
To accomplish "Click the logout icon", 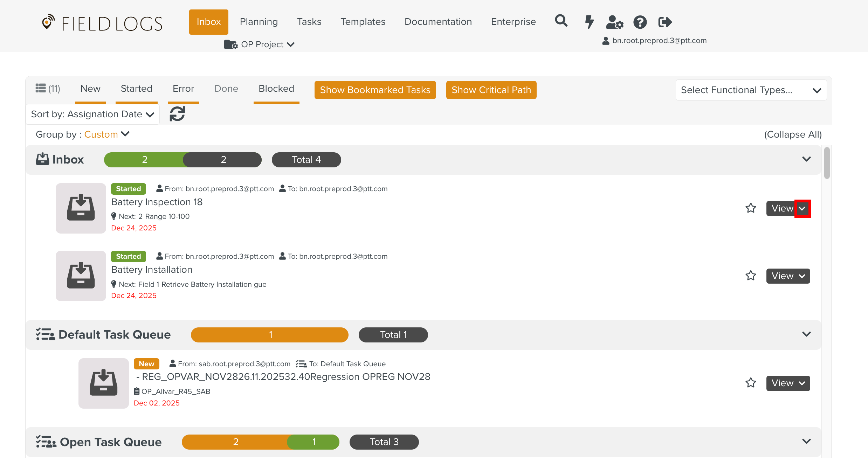I will (665, 22).
